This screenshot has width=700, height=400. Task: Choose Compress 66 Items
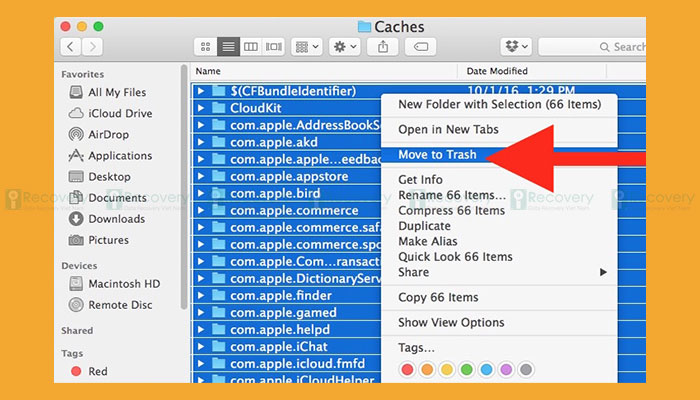[499, 210]
